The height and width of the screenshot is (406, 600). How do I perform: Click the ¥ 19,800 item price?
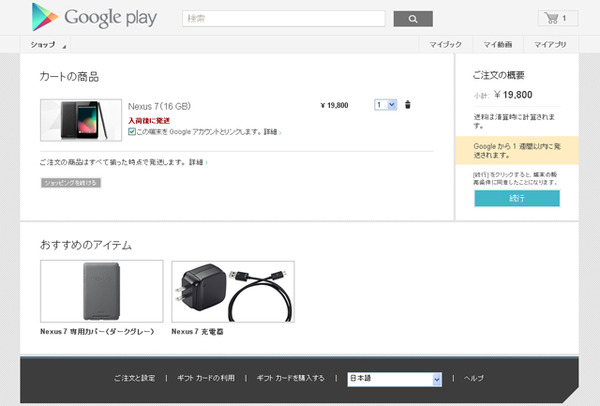(334, 105)
